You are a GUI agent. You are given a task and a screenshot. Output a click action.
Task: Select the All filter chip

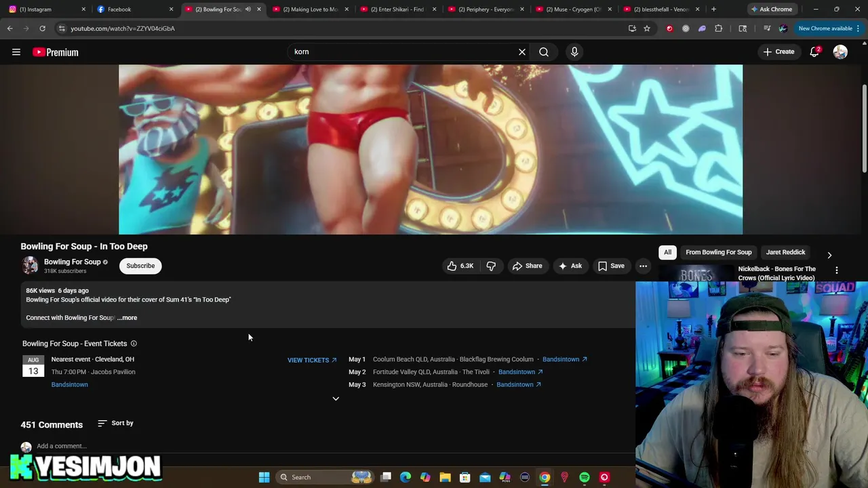pyautogui.click(x=667, y=252)
